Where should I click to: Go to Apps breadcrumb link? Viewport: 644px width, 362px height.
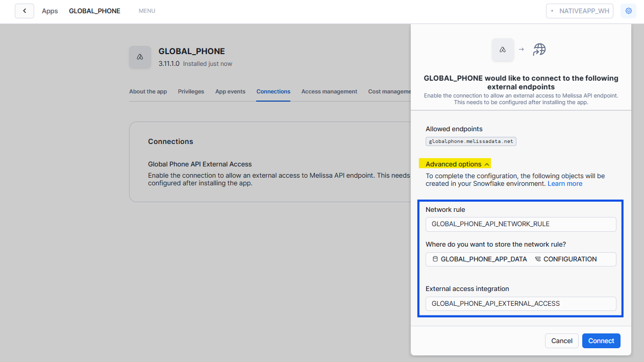(x=50, y=11)
